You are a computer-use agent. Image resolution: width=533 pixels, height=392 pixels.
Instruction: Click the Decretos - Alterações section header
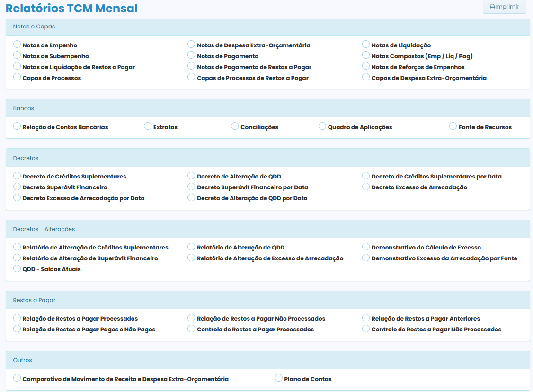point(44,229)
